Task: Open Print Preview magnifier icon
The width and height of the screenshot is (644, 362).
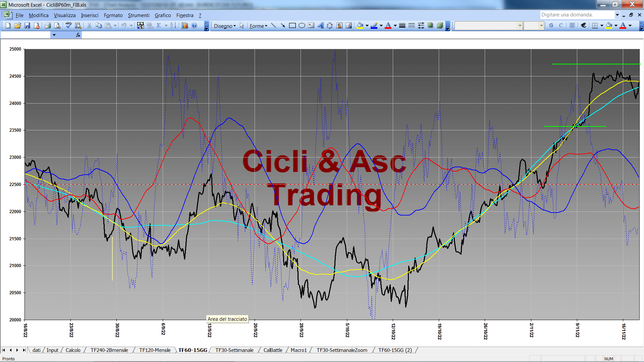Action: pos(57,25)
